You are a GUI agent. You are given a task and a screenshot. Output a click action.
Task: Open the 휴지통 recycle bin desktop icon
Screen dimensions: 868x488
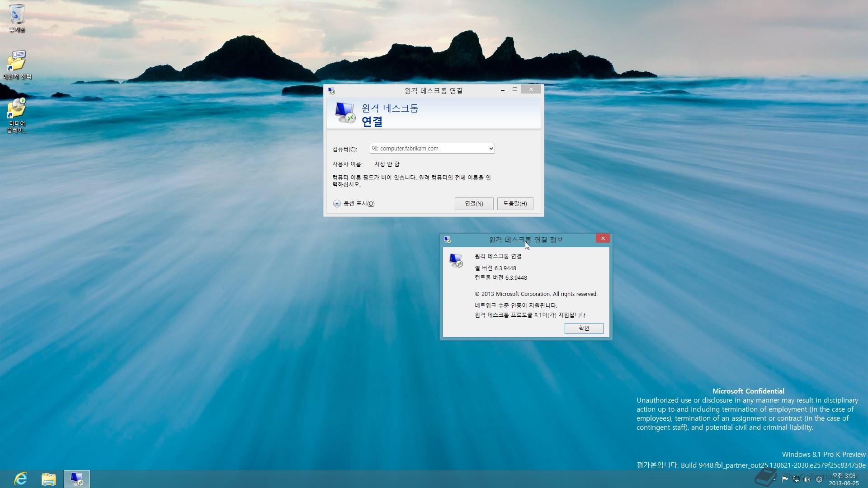[17, 18]
